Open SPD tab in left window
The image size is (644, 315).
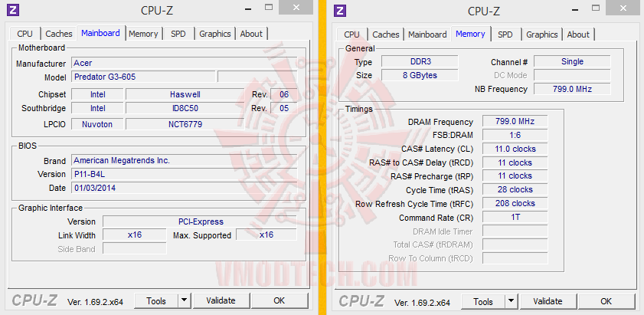pos(178,34)
